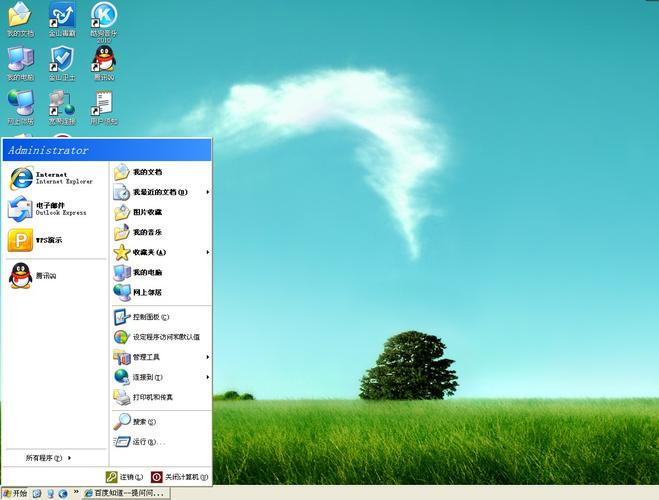
Task: Open 我的文档 in the Start menu
Action: tap(146, 172)
